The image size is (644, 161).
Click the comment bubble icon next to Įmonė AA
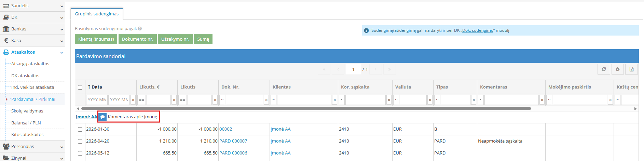(x=102, y=117)
